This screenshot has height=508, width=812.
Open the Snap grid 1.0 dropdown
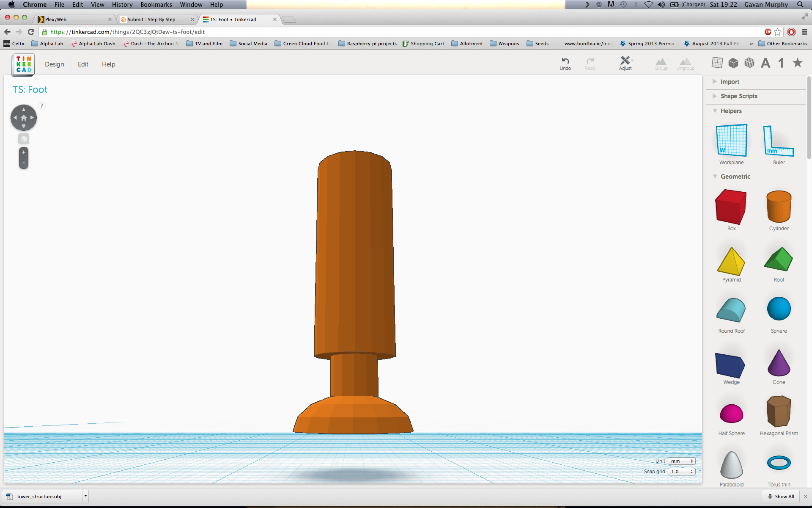[x=682, y=472]
